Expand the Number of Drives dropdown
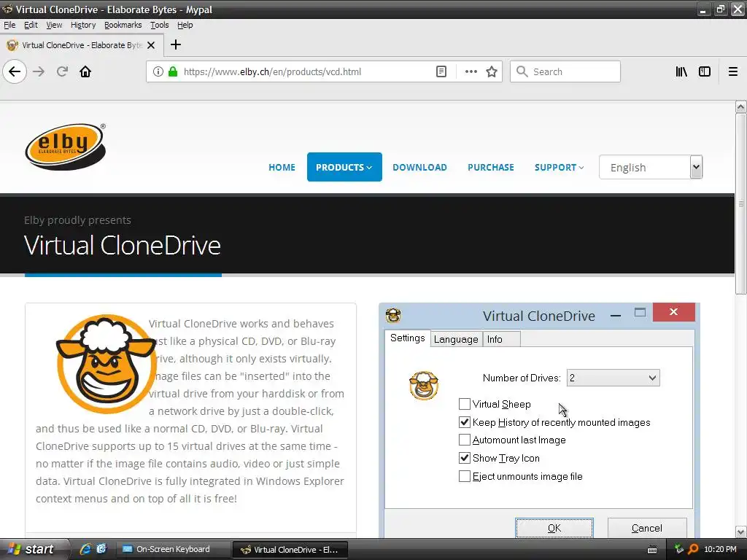 613,378
